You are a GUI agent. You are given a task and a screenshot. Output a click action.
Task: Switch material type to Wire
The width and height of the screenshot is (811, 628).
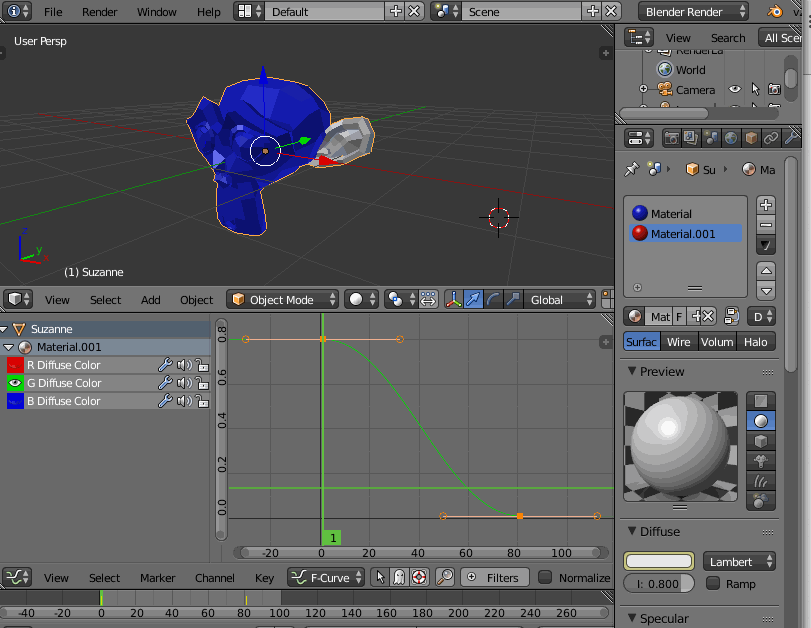[x=679, y=342]
